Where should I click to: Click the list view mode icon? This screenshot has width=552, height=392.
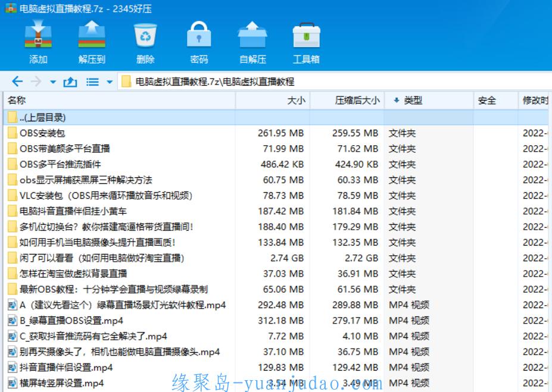pos(92,82)
